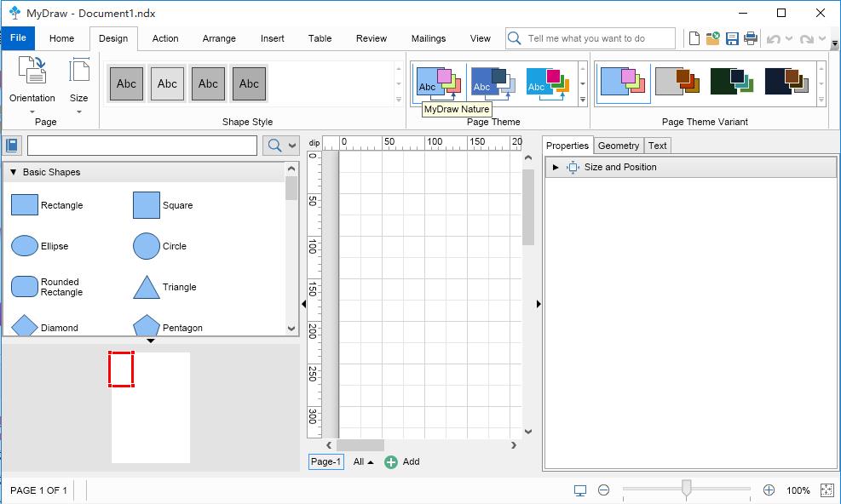Click the green Add page plus icon
The height and width of the screenshot is (504, 841).
pos(391,461)
